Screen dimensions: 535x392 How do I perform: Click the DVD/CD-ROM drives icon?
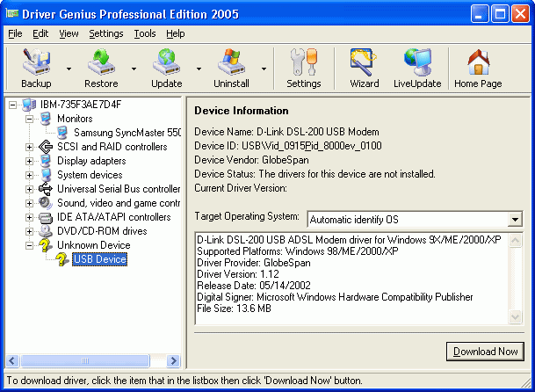click(46, 231)
